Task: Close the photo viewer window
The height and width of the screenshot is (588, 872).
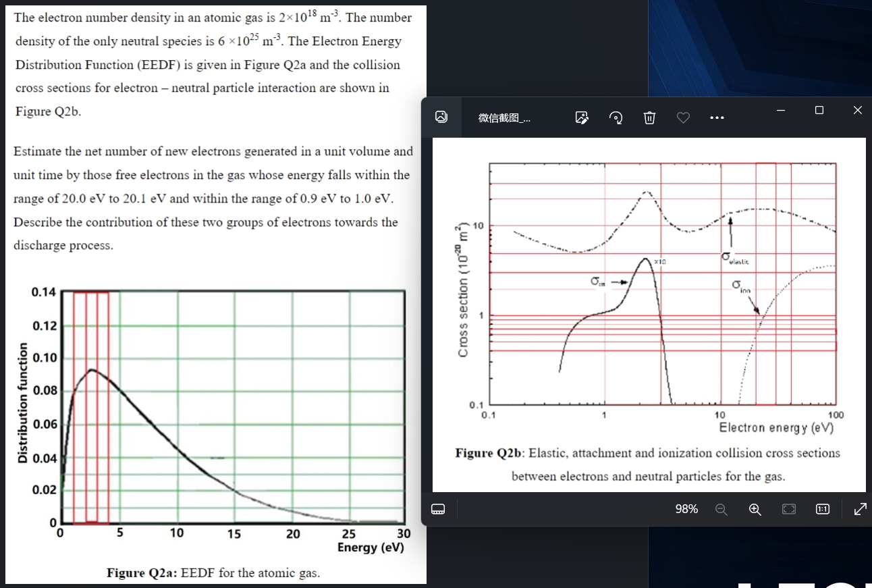Action: tap(857, 110)
